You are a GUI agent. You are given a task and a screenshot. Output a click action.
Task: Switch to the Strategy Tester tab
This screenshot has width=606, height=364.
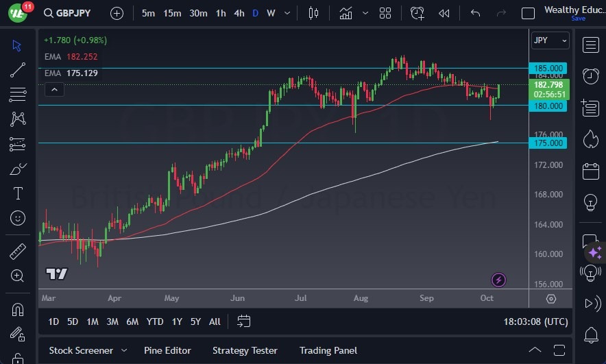click(x=245, y=350)
